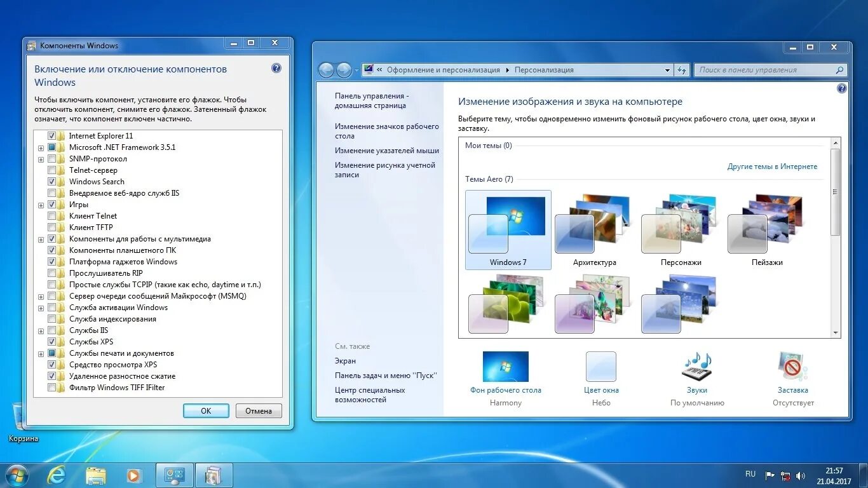Viewport: 868px width, 488px height.
Task: Check the Прослушиватель RIP checkbox
Action: tap(51, 273)
